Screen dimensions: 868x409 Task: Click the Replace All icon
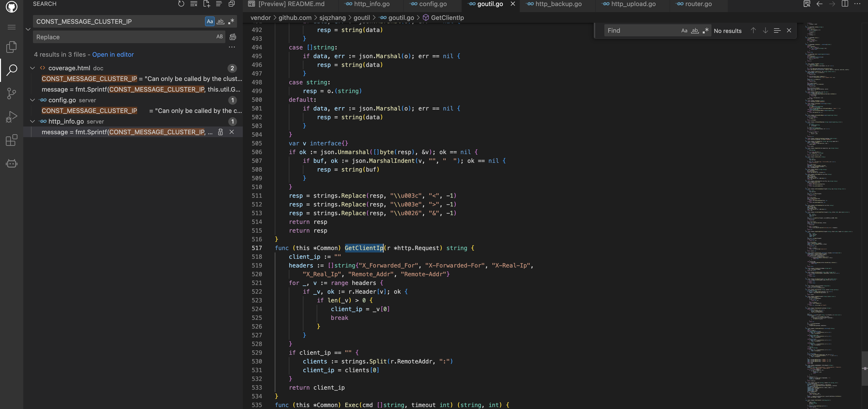point(232,37)
